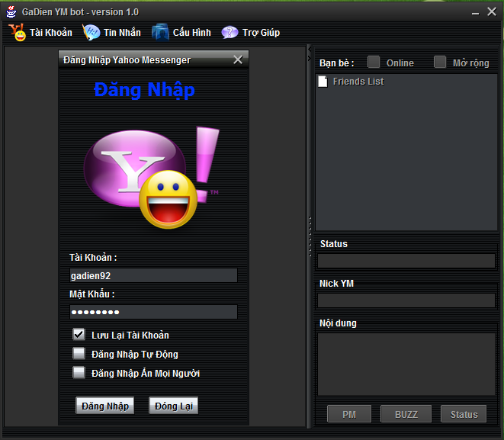Enable Đăng Nhập Tự Động checkbox
This screenshot has width=504, height=440.
(79, 353)
